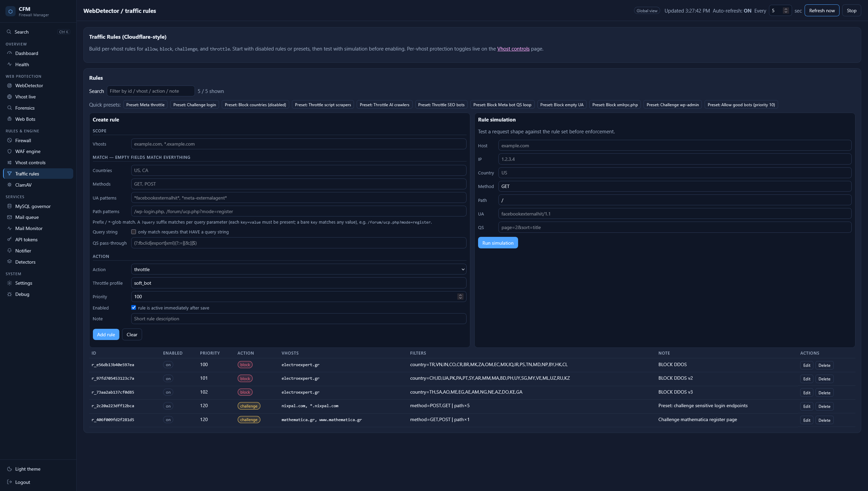Toggle 'only match requests that HAVE a query string' checkbox

click(134, 232)
